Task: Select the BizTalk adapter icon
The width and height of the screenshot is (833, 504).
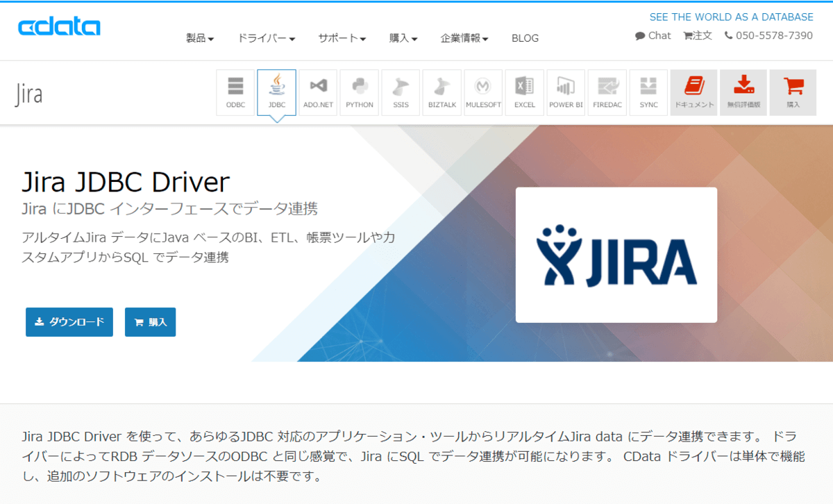Action: [x=442, y=92]
